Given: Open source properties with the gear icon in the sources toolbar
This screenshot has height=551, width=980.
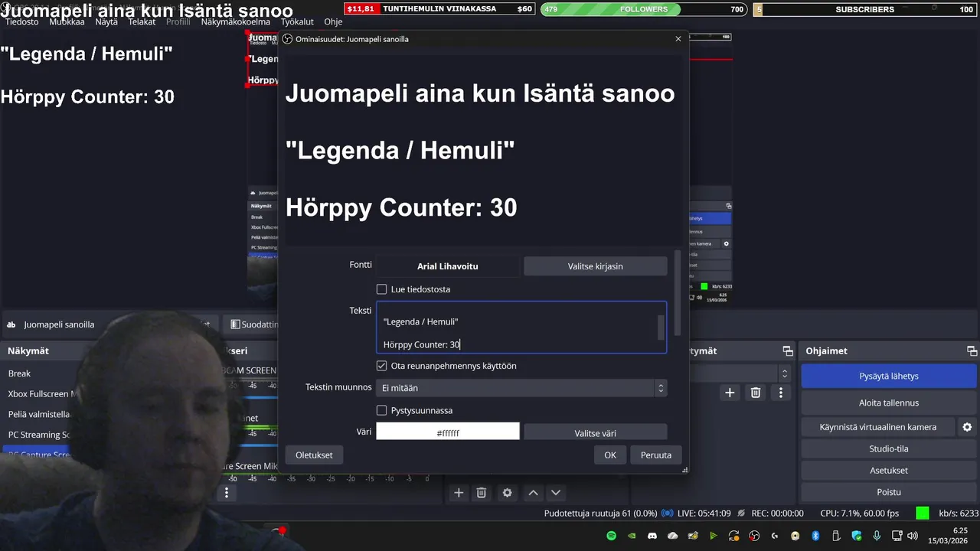Looking at the screenshot, I should (507, 493).
